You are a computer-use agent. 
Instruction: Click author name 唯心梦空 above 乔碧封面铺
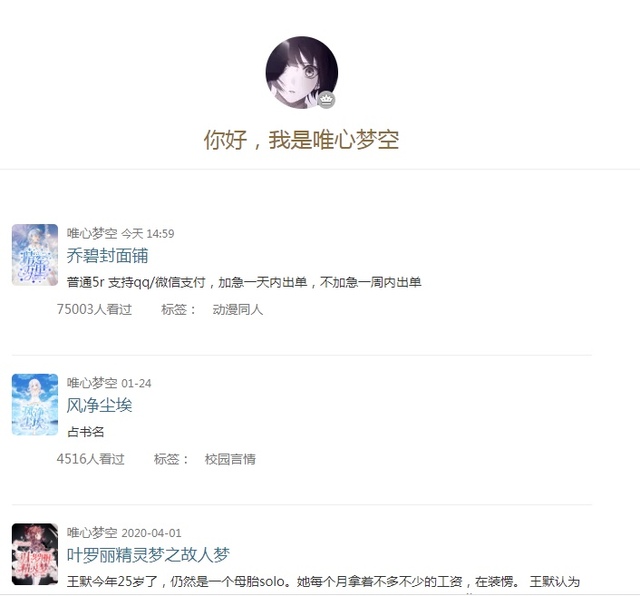coord(92,233)
